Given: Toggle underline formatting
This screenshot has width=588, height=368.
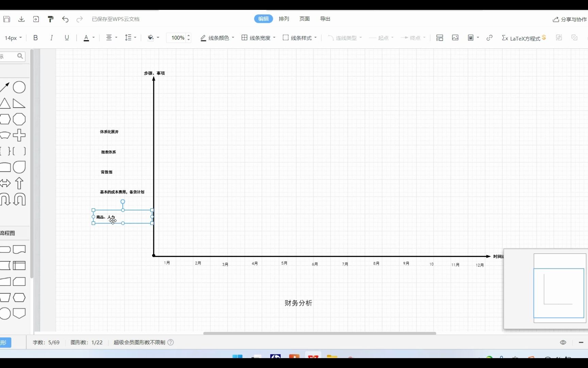Looking at the screenshot, I should point(67,38).
